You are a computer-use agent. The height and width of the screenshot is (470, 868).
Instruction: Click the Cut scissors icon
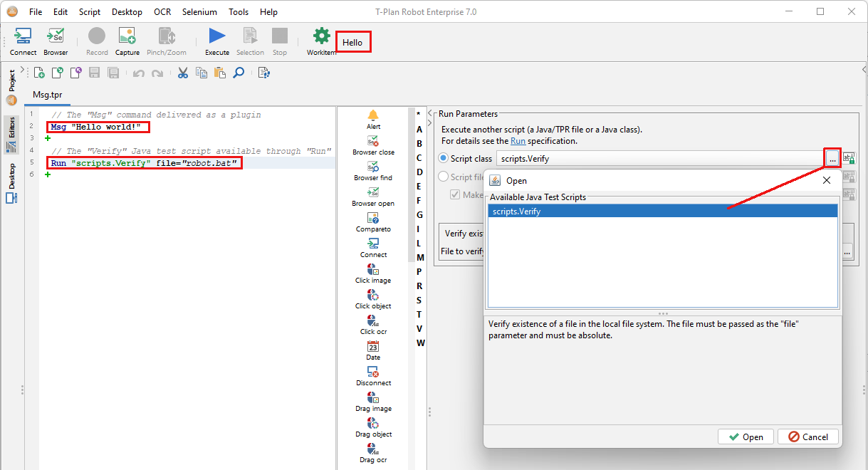pyautogui.click(x=183, y=73)
